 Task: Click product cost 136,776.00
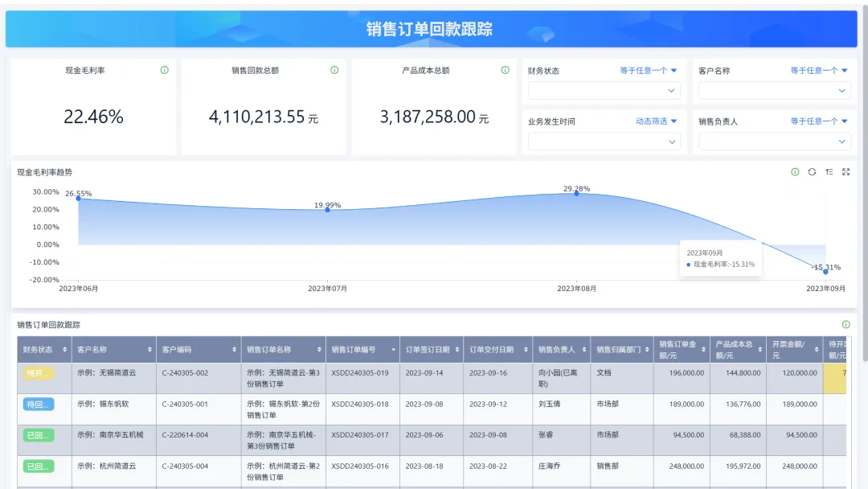(x=743, y=405)
